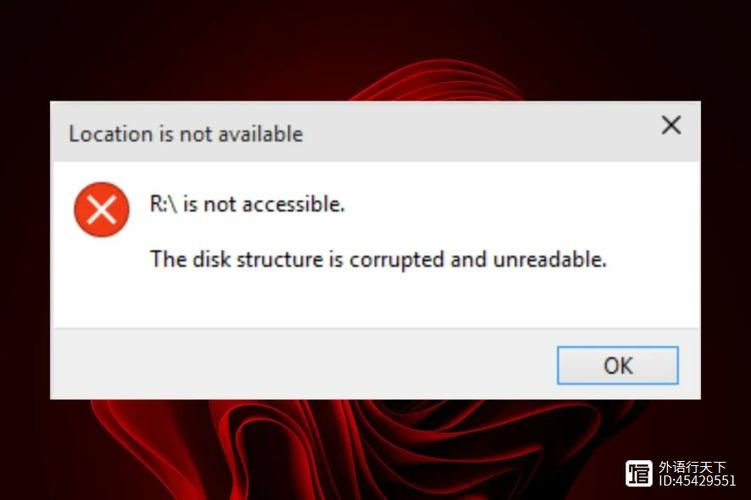Click the gray footer area beside OK
This screenshot has width=751, height=500.
[x=302, y=364]
